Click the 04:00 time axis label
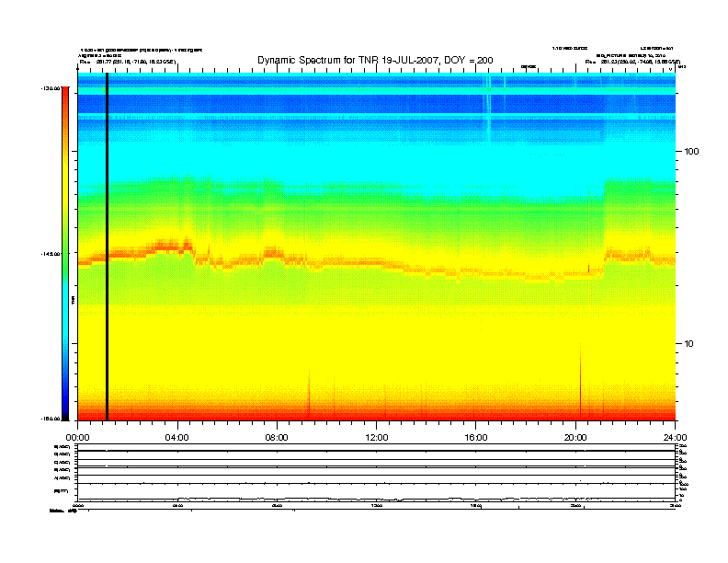 [x=176, y=438]
